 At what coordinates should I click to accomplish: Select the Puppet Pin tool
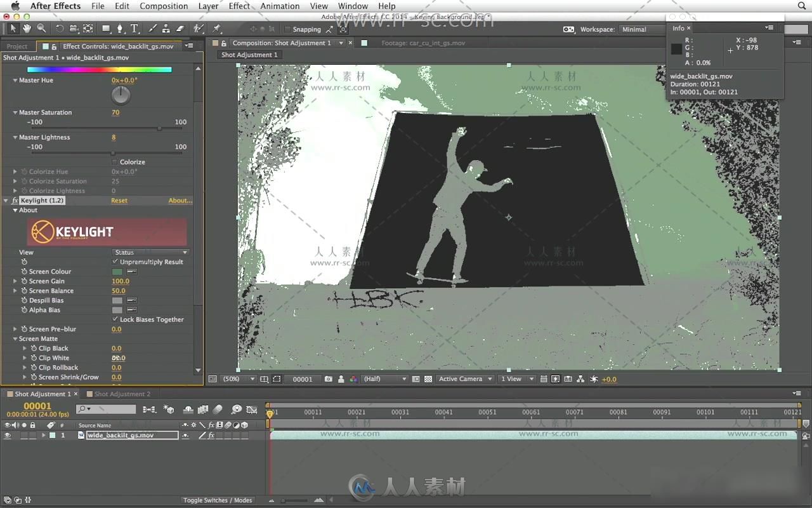(x=217, y=29)
